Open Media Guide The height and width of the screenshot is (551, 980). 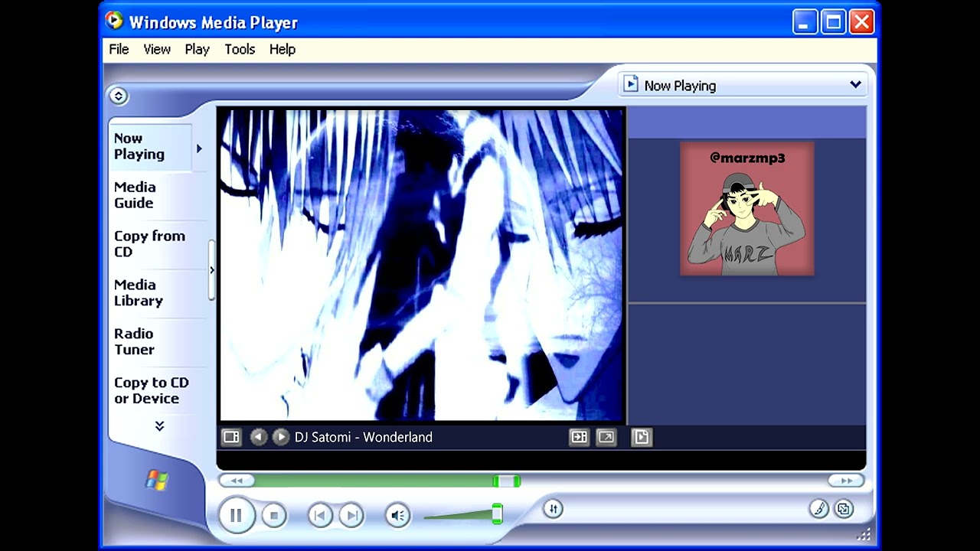[135, 195]
